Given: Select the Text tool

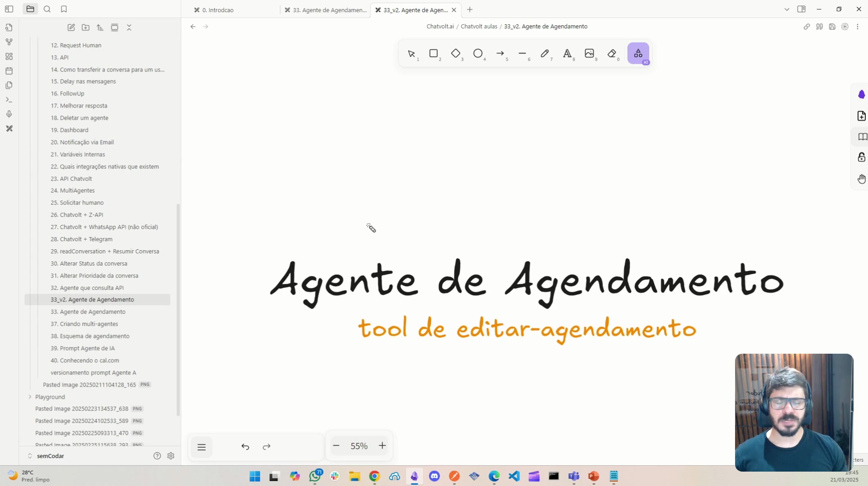Looking at the screenshot, I should (568, 54).
